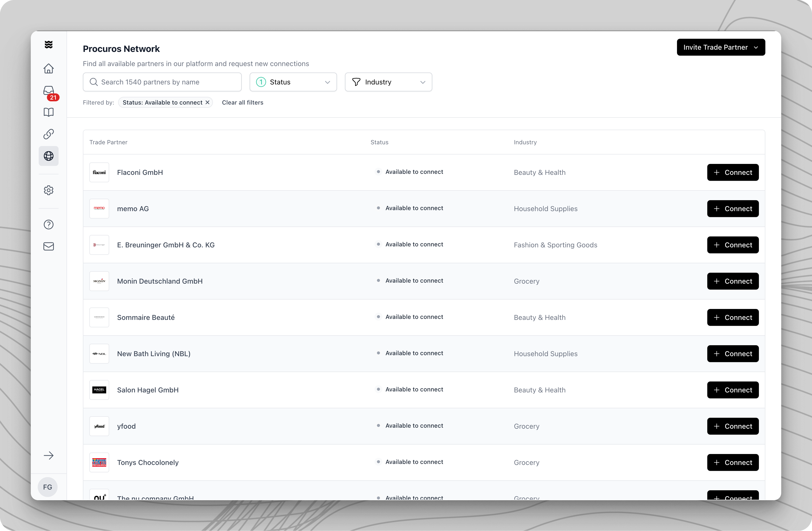This screenshot has width=812, height=531.
Task: Click Clear all filters link
Action: point(242,102)
